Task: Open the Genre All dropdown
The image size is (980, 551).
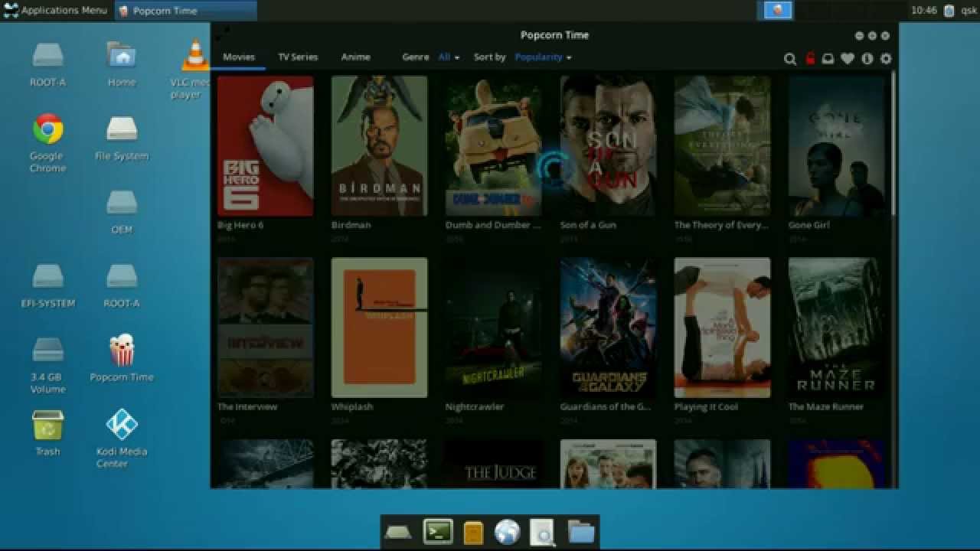Action: [449, 57]
